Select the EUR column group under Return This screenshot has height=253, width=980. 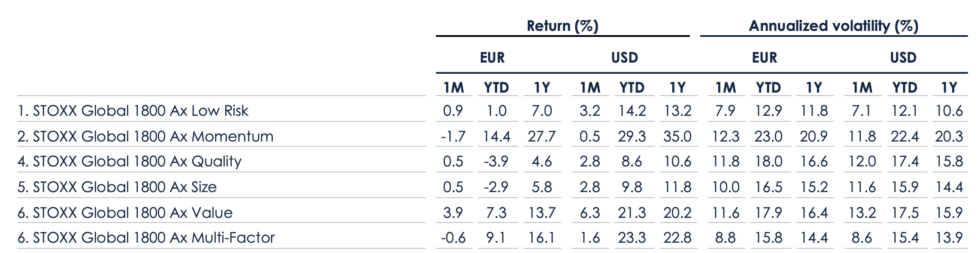pyautogui.click(x=492, y=58)
